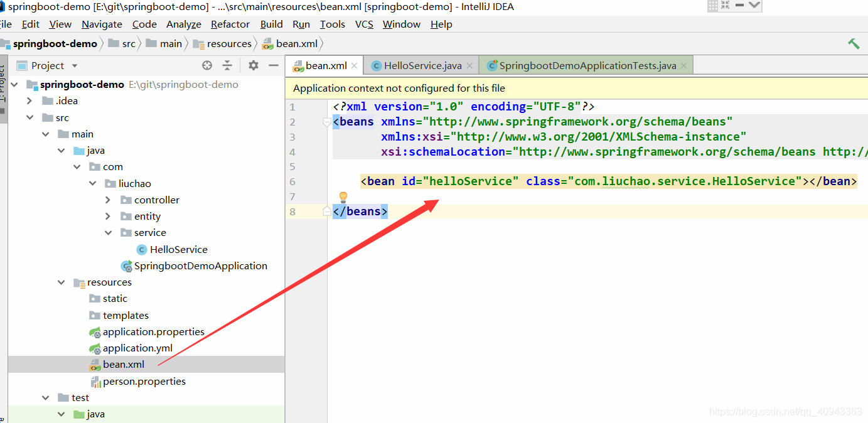Image resolution: width=868 pixels, height=423 pixels.
Task: Close the HelloService.java tab
Action: point(469,66)
